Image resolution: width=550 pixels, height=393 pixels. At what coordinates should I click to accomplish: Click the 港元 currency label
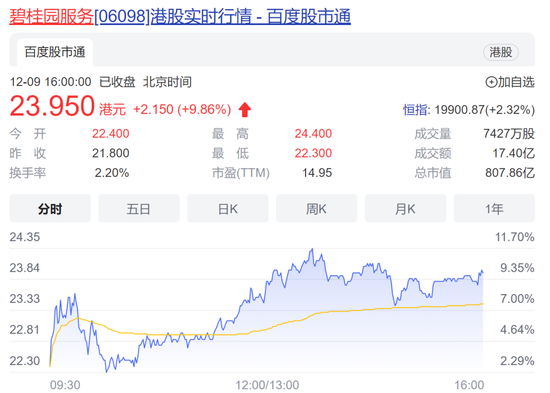[112, 109]
